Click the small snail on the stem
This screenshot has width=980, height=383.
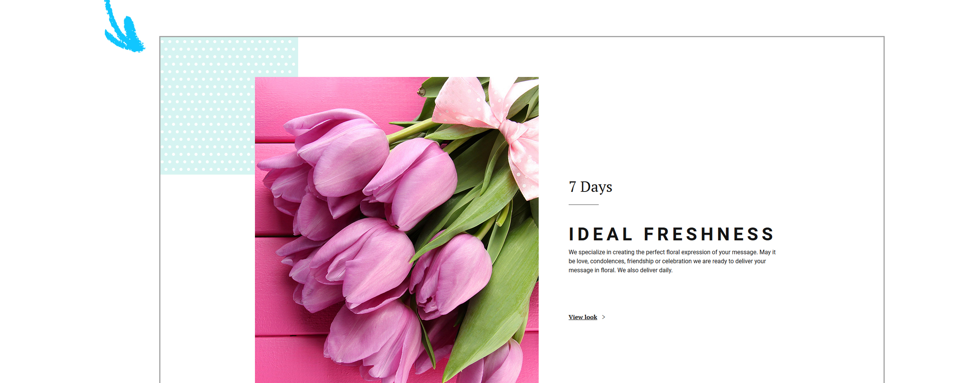[421, 92]
